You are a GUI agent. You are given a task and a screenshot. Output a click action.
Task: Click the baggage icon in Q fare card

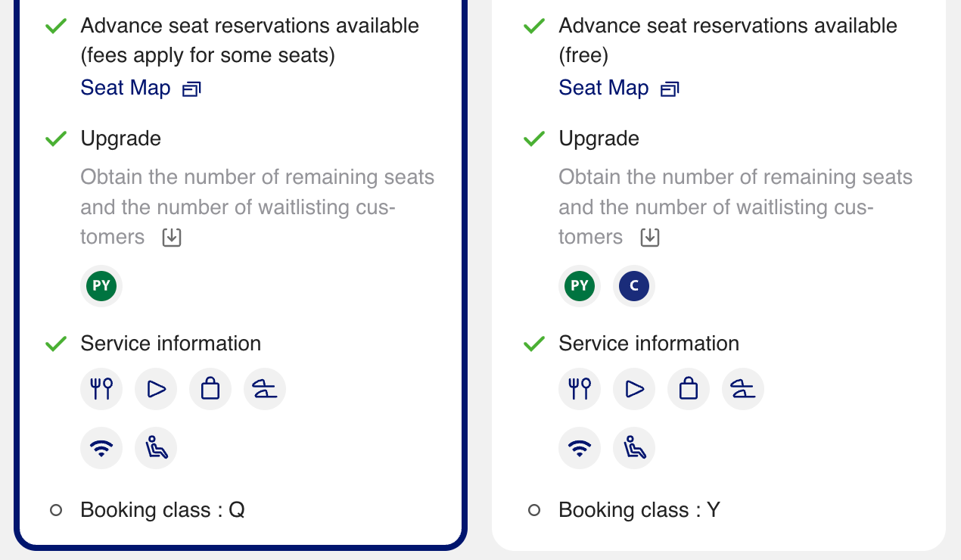point(210,389)
